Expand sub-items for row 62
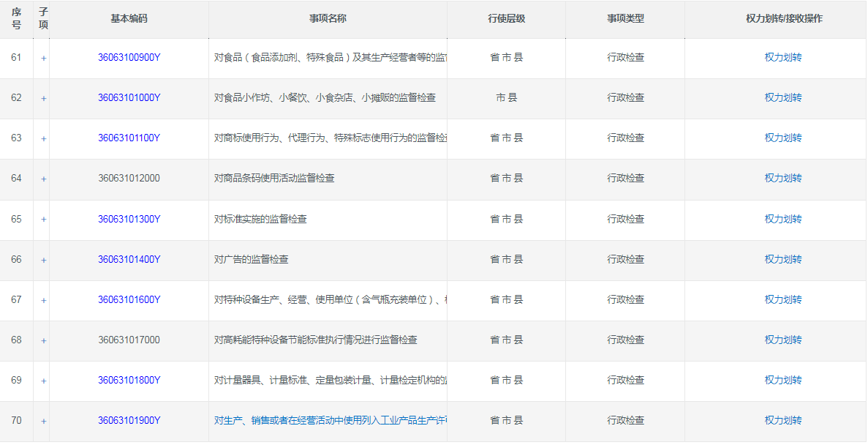Screen dimensions: 868x445 click(44, 98)
